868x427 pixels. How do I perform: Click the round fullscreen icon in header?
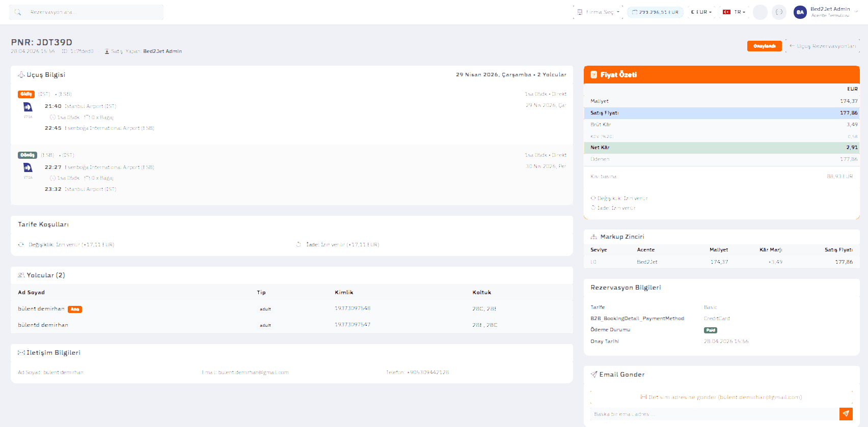click(x=779, y=12)
